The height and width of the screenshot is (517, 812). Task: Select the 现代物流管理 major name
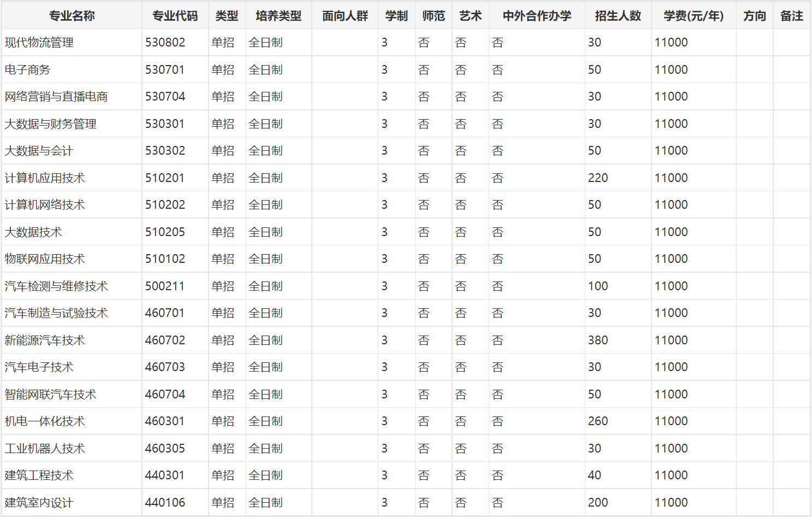[39, 43]
